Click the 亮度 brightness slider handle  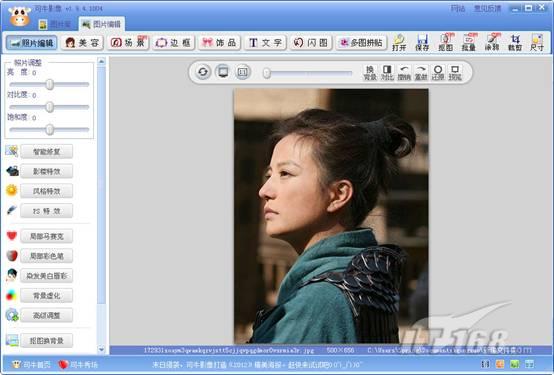click(x=50, y=84)
